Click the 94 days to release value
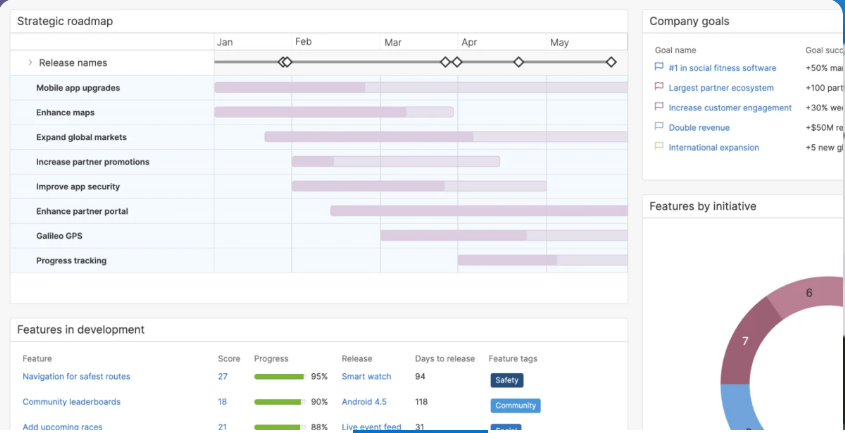 point(420,376)
